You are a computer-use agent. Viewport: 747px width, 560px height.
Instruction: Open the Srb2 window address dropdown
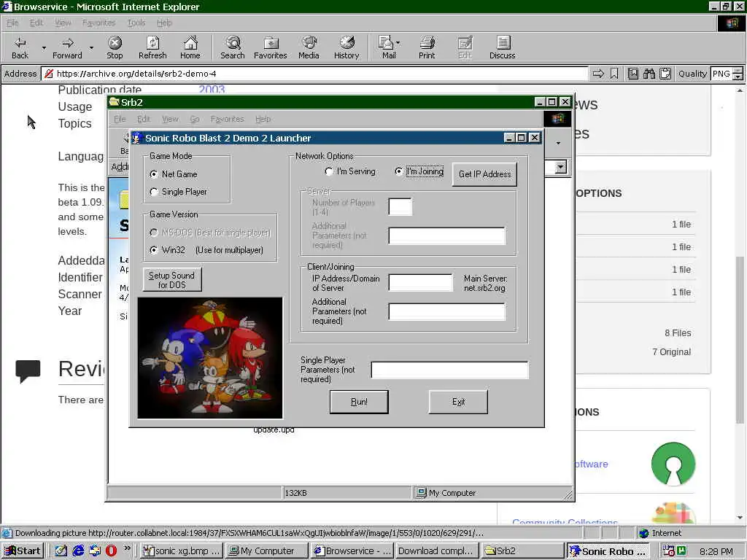tap(561, 167)
